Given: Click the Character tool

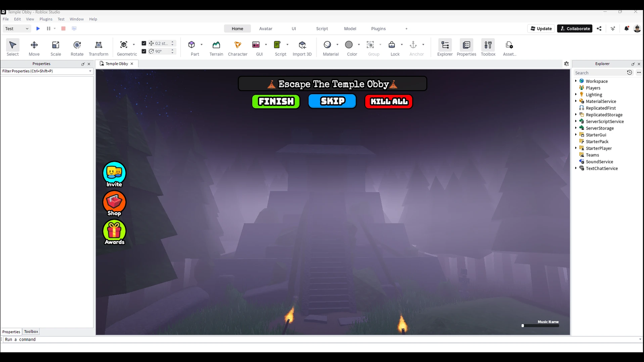Looking at the screenshot, I should coord(237,47).
